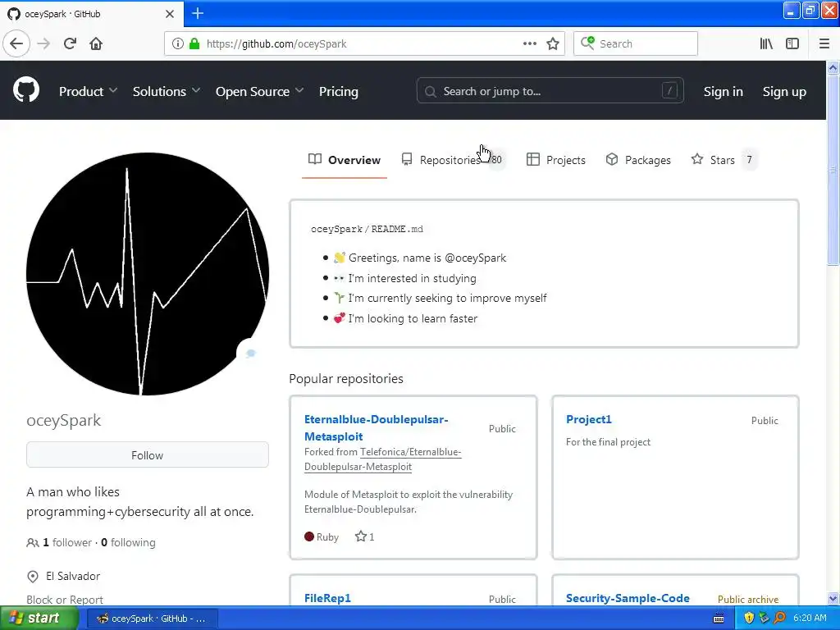
Task: Click the star count icon on Eternalblue repository
Action: click(361, 536)
